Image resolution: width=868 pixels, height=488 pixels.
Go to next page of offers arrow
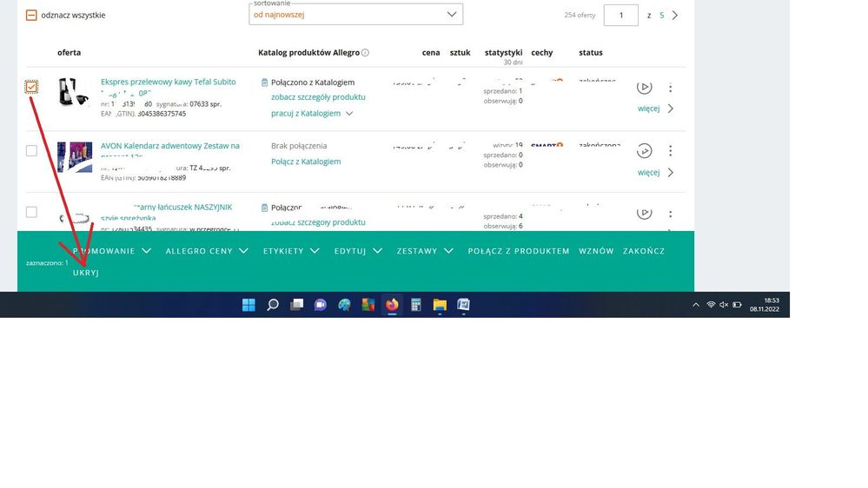[675, 16]
